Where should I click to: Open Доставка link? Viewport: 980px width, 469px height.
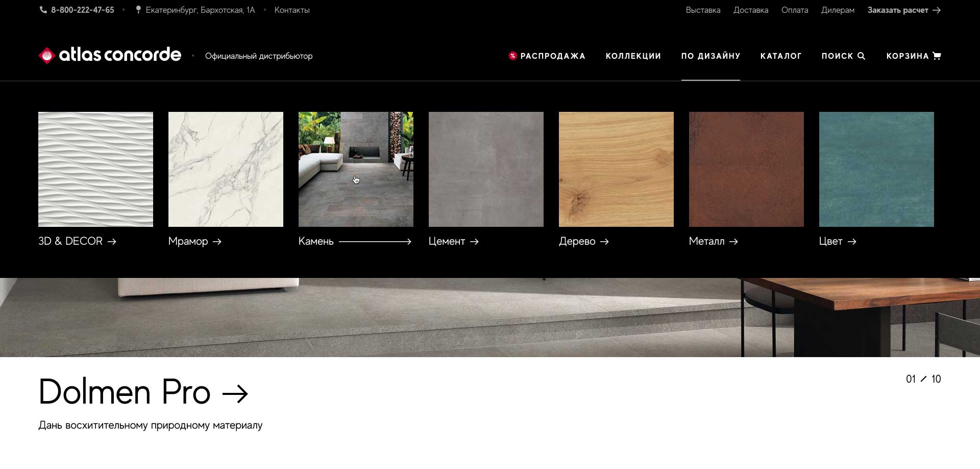point(751,10)
